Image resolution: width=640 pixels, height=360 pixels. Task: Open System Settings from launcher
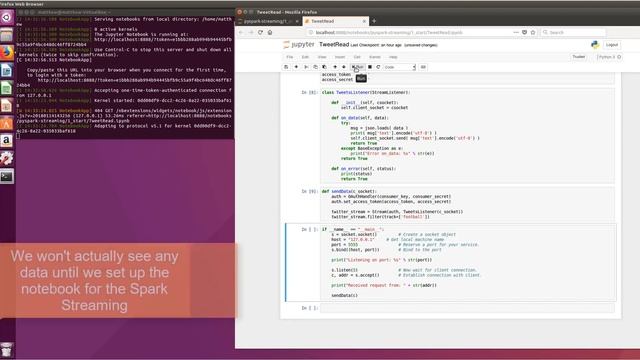[x=7, y=158]
